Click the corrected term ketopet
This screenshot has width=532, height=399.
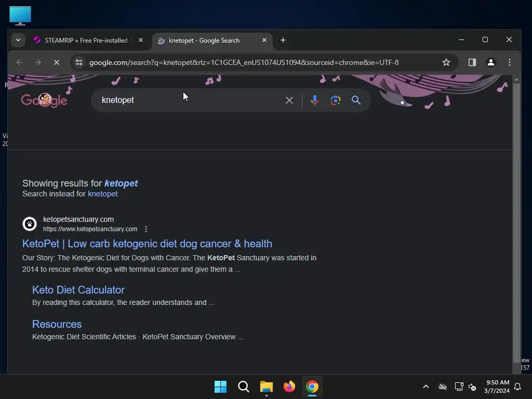[x=121, y=183]
